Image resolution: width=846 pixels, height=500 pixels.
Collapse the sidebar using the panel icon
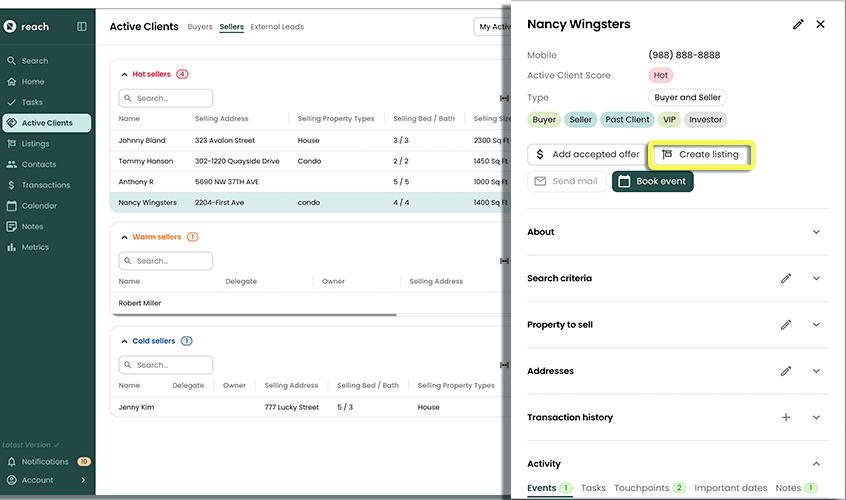pos(82,26)
